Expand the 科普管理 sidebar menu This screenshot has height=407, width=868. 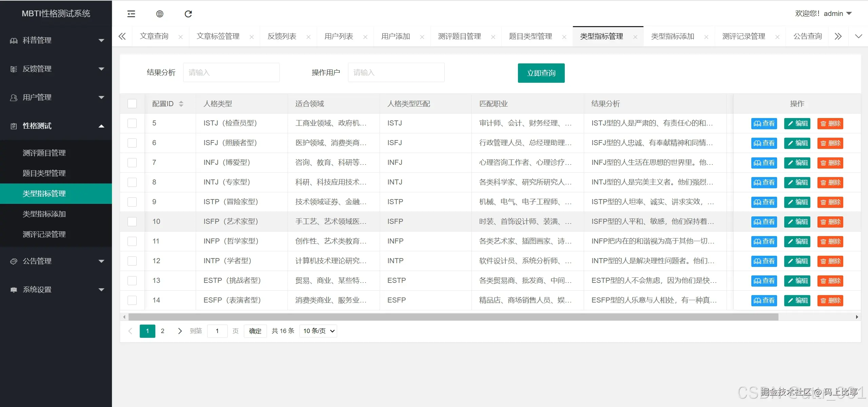point(56,40)
